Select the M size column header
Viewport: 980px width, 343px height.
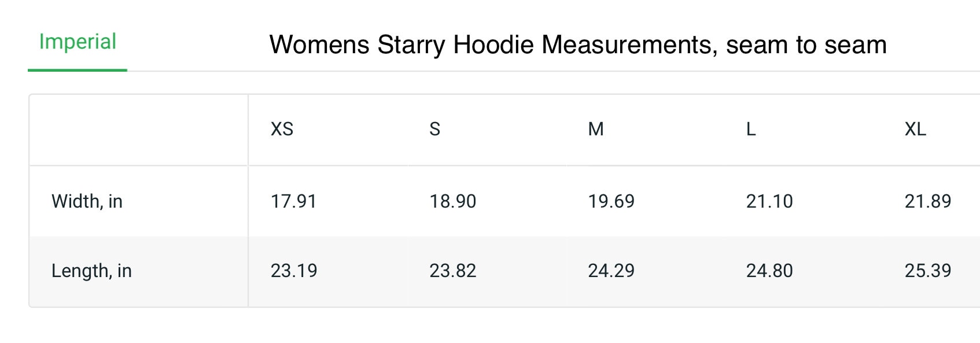point(596,129)
